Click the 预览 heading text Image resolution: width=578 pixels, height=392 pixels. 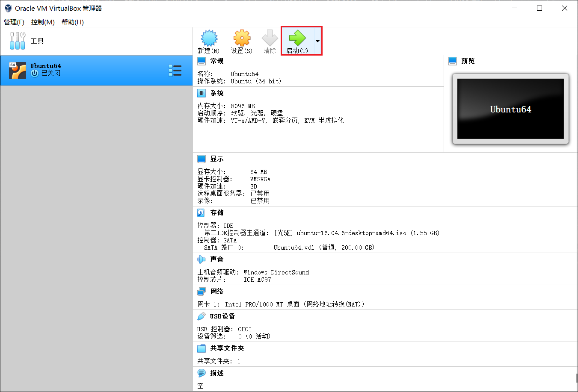468,61
